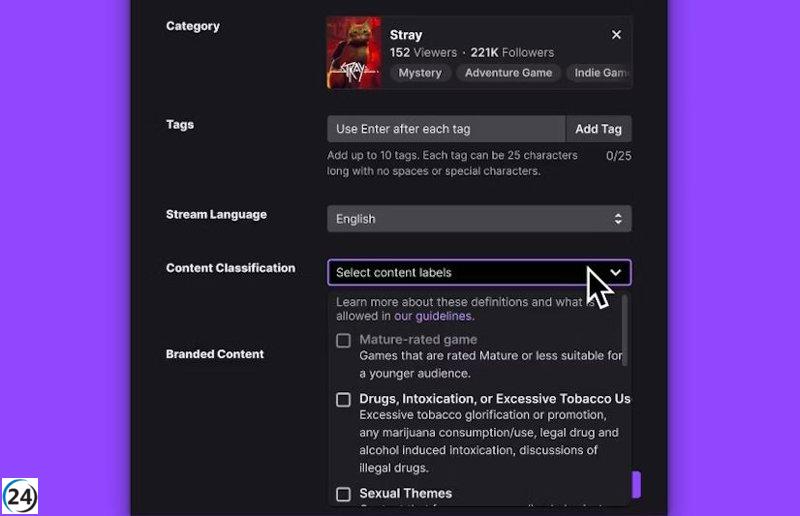Open the Stream Language dropdown

click(x=479, y=219)
